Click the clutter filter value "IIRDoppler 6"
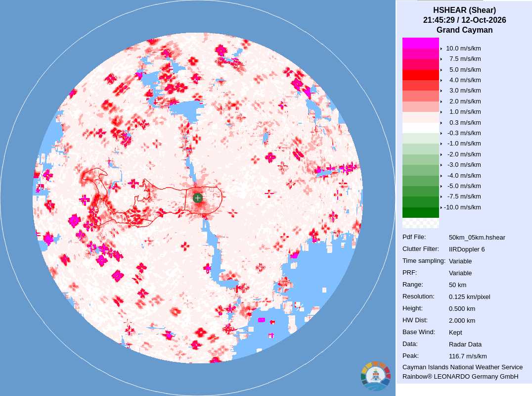532x396 pixels. pyautogui.click(x=467, y=249)
